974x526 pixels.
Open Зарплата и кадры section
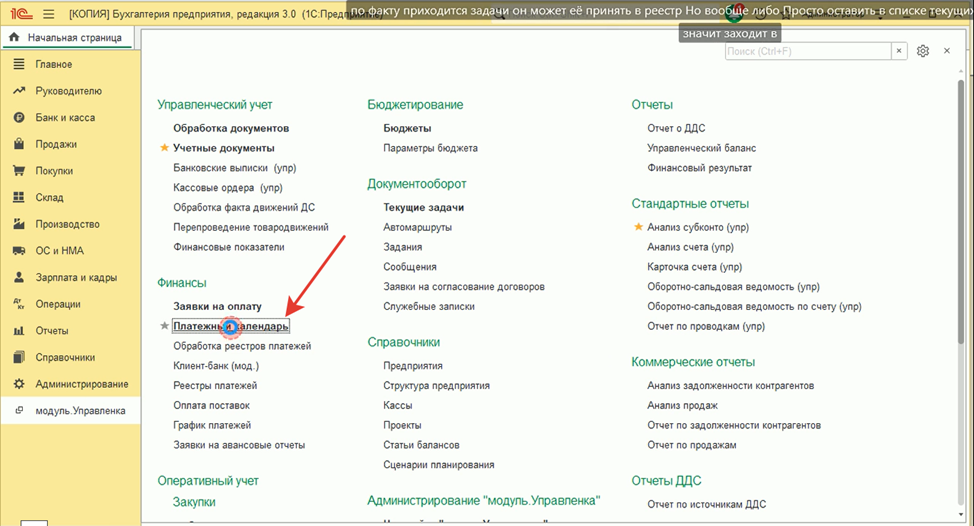coord(70,278)
